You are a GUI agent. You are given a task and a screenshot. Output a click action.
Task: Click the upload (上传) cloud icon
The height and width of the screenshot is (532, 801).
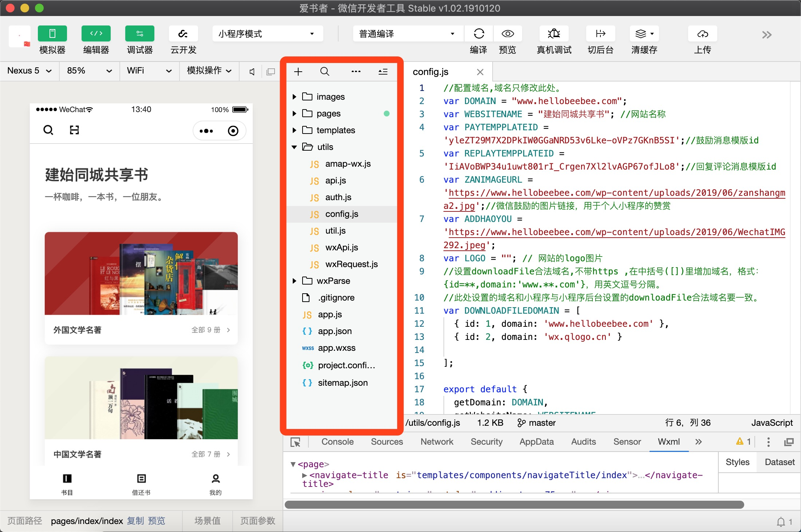point(702,34)
